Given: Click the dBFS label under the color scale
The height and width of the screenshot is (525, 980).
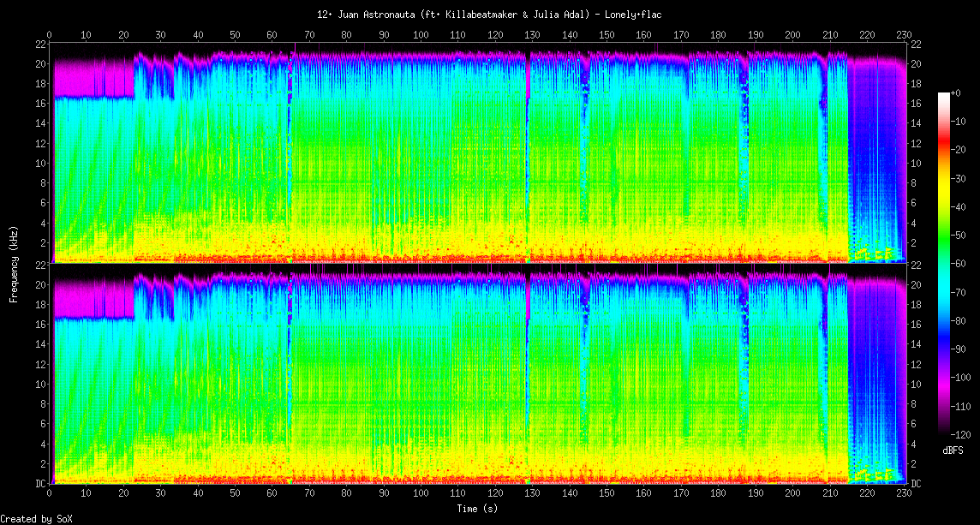Looking at the screenshot, I should 954,450.
